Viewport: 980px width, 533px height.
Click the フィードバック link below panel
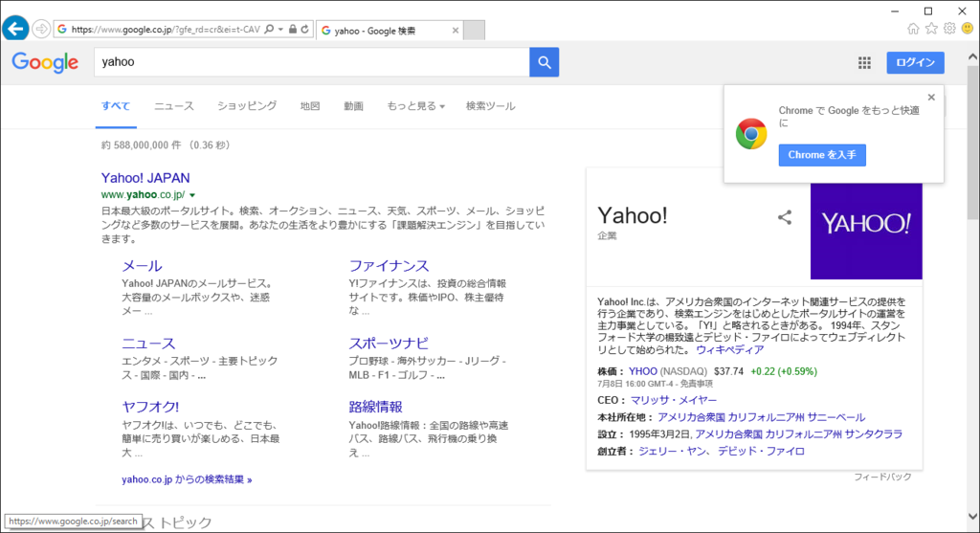point(882,477)
